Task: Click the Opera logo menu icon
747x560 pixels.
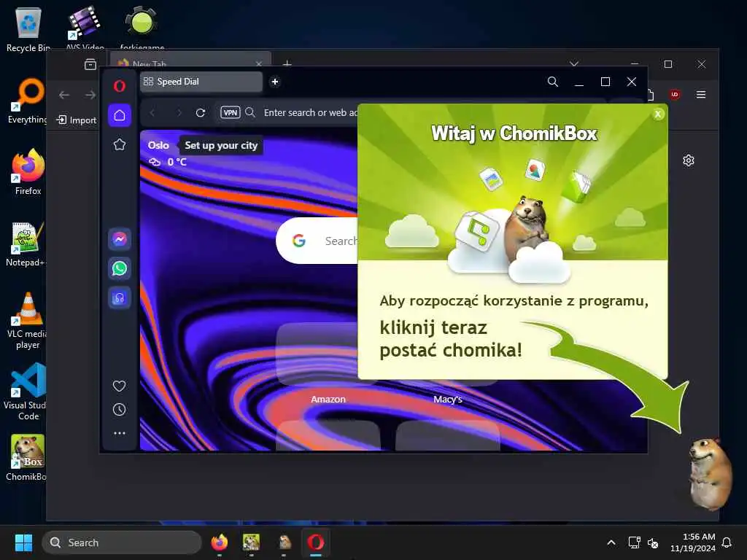Action: pos(119,86)
